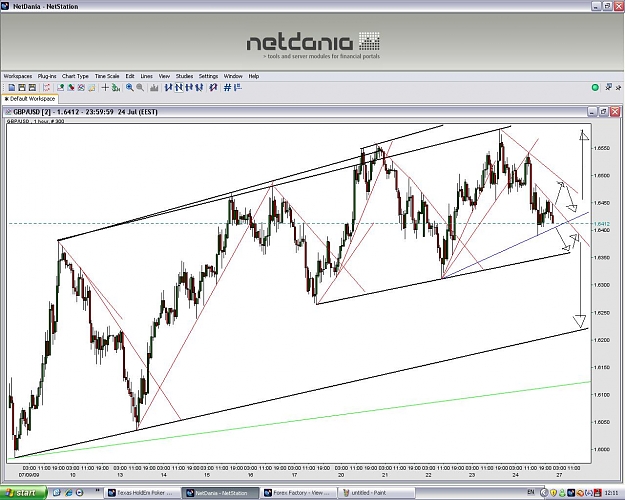Open the Studies menu
625x500 pixels.
(x=185, y=76)
